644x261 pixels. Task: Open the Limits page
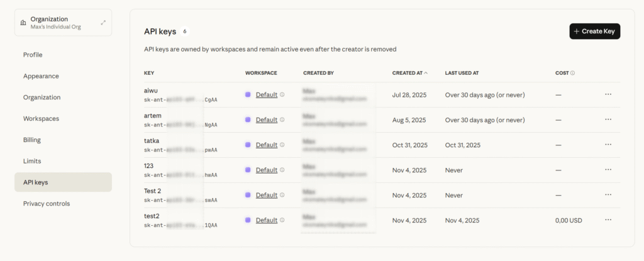[x=32, y=161]
